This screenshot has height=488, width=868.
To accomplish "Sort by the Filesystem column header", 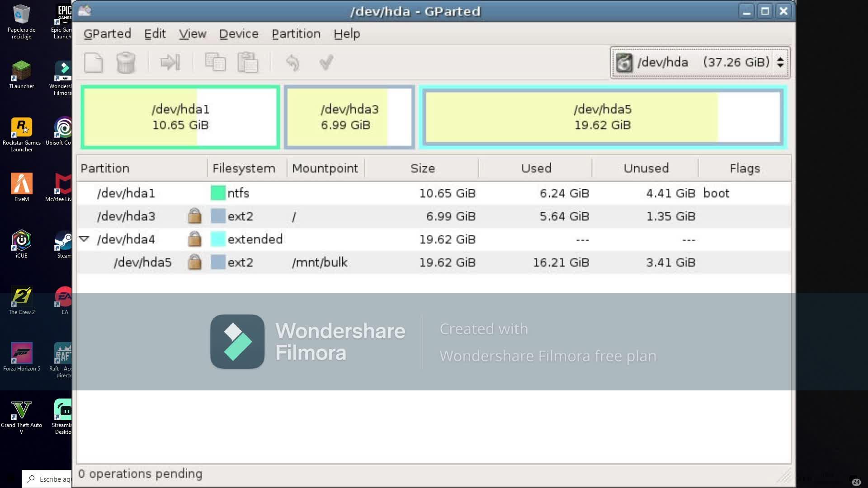I will coord(244,169).
